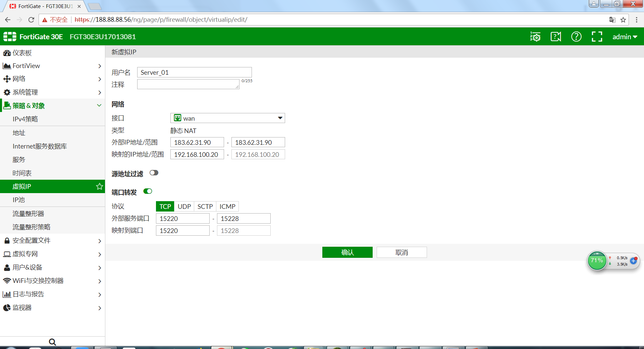Click the 安全配置文件 lock icon

coord(7,241)
